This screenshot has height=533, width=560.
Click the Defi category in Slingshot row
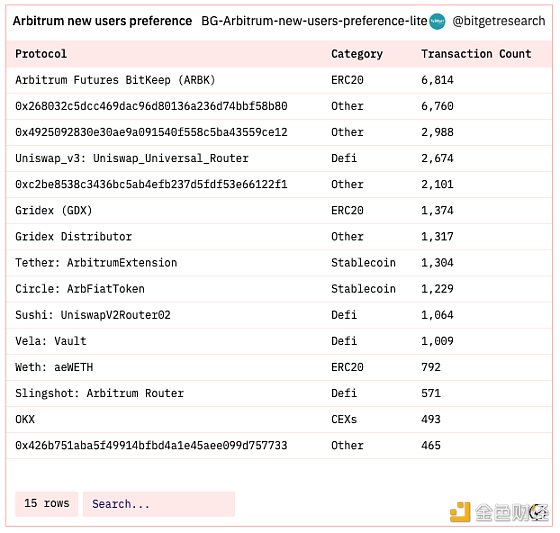(344, 393)
